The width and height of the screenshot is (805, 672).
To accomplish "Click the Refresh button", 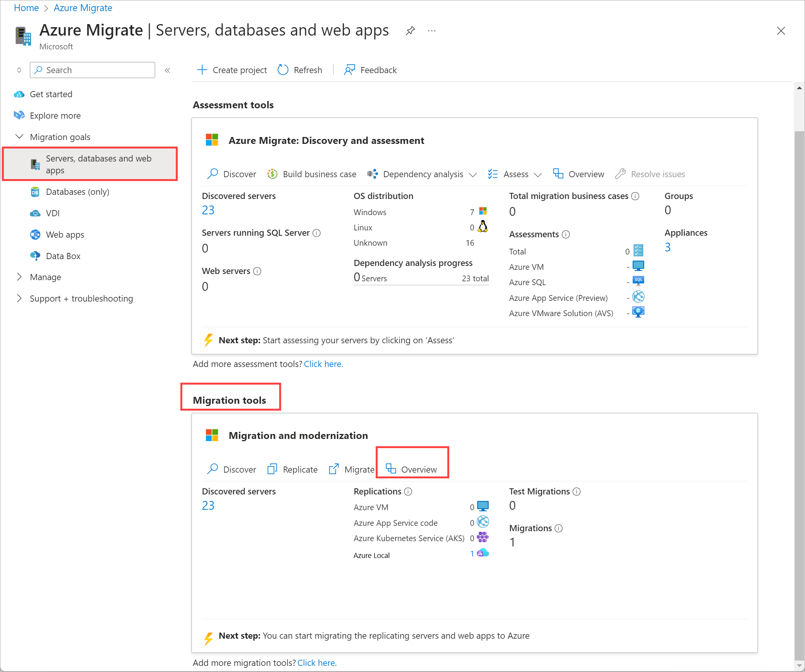I will [300, 70].
